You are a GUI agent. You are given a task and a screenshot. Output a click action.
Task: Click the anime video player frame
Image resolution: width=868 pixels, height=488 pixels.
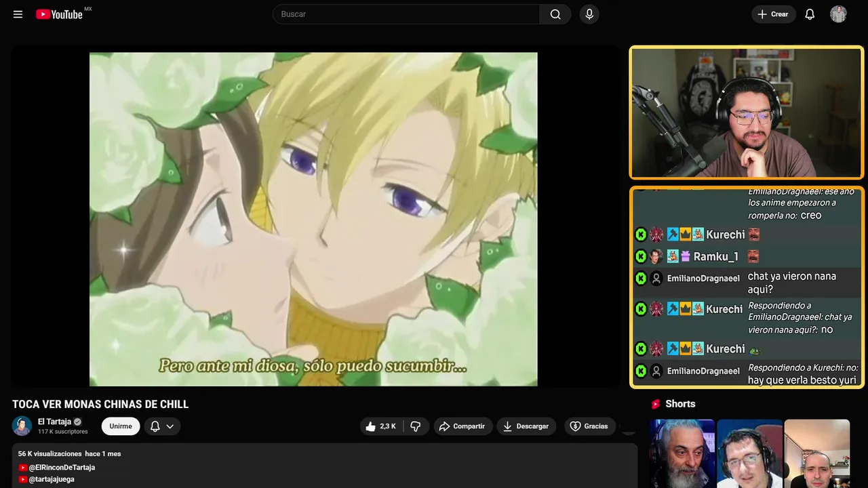click(x=313, y=219)
